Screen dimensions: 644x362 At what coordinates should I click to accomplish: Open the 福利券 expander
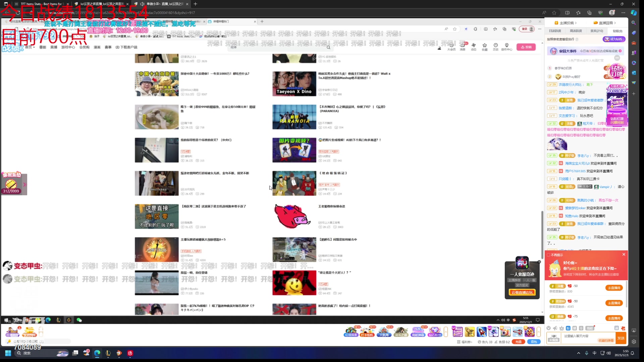pos(465,342)
